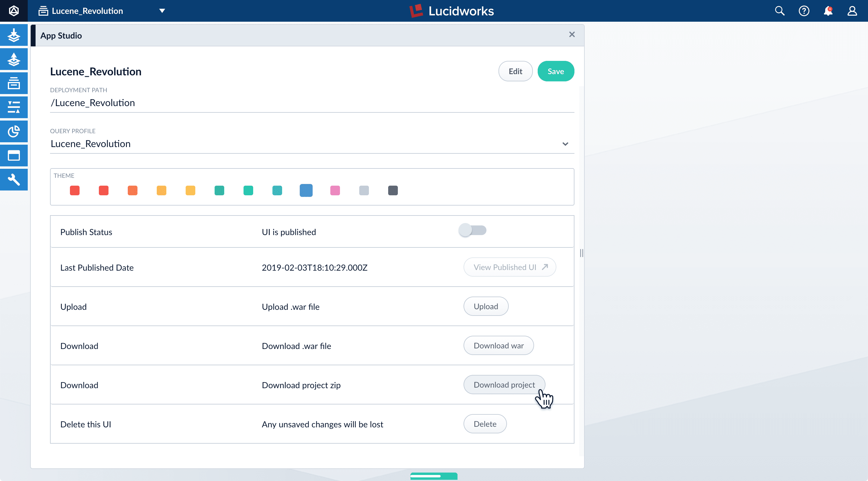Open the App Studio window sidebar icon
868x481 pixels.
(14, 156)
